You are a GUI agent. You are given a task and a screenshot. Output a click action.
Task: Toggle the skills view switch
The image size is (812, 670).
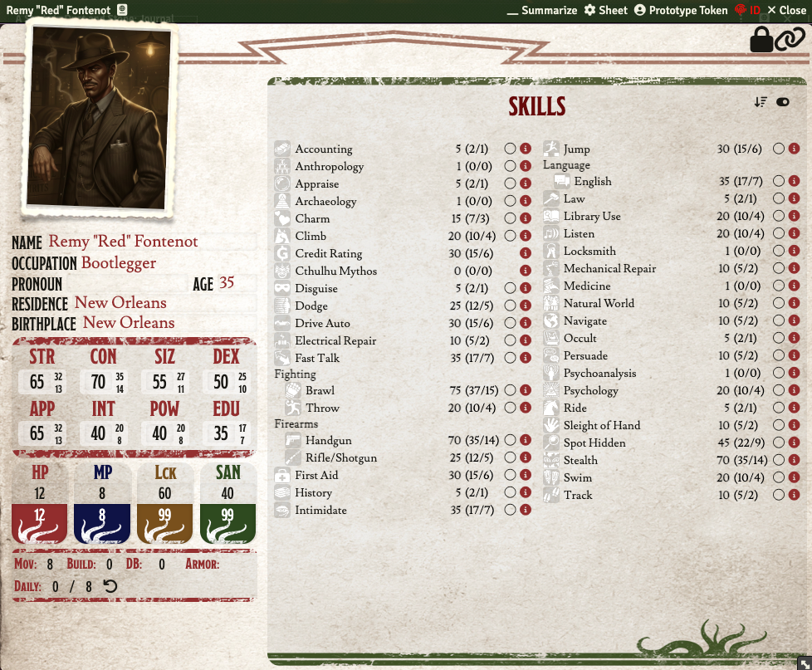pos(783,102)
